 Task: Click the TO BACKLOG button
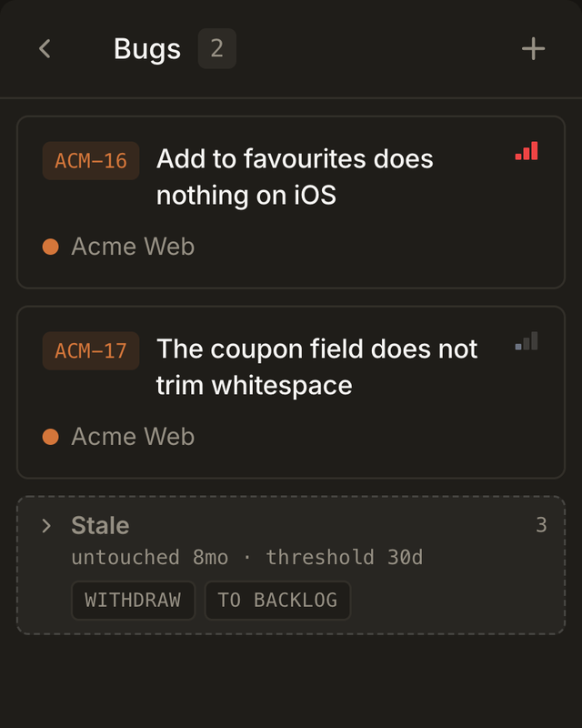point(277,601)
